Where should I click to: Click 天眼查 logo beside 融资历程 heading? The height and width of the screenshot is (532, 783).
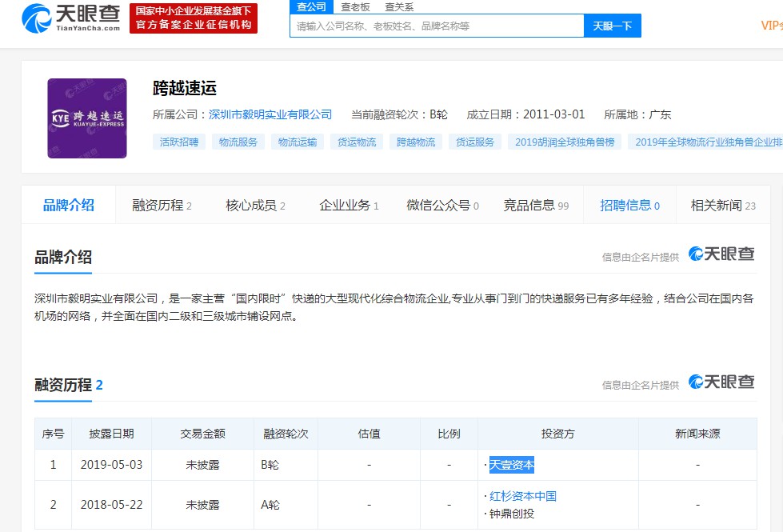(721, 382)
